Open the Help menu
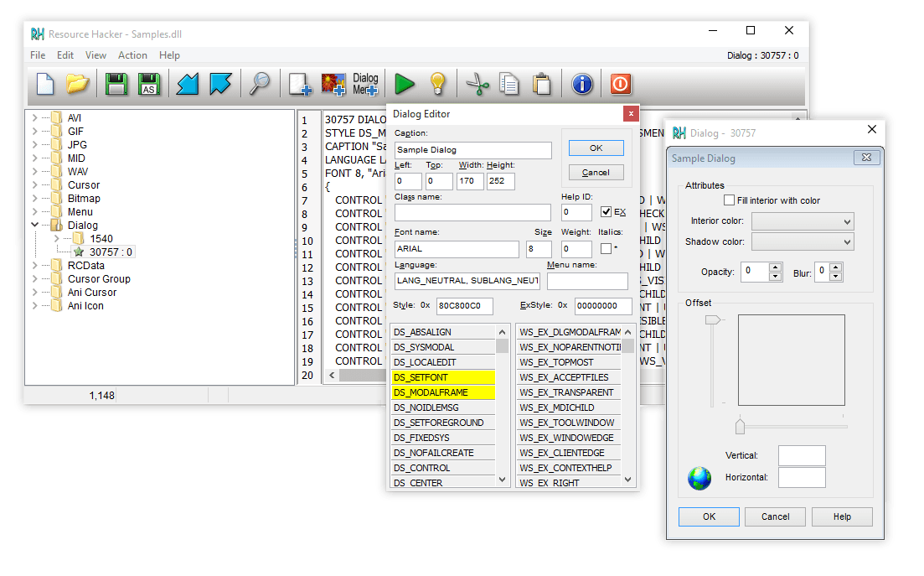The image size is (924, 576). [169, 54]
